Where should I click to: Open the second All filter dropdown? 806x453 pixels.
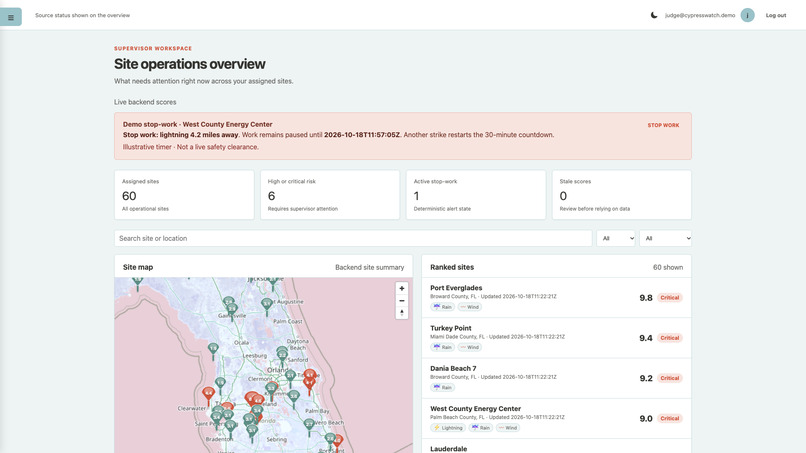[x=665, y=238]
